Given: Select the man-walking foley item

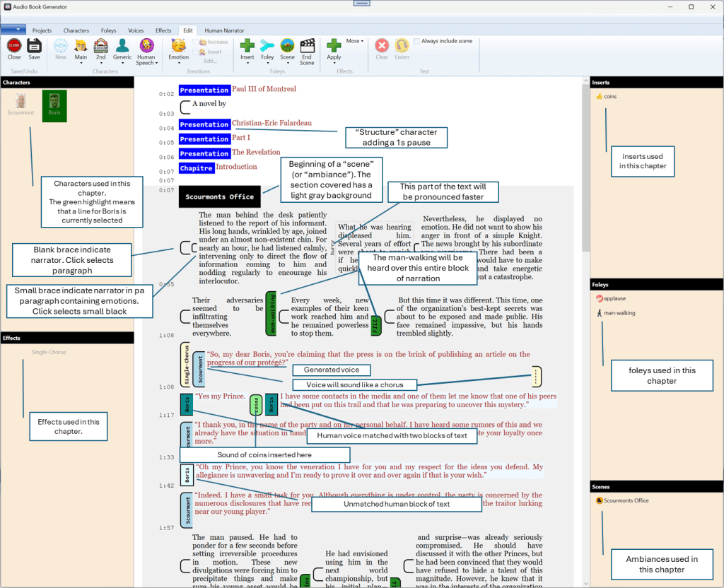Looking at the screenshot, I should pos(619,312).
